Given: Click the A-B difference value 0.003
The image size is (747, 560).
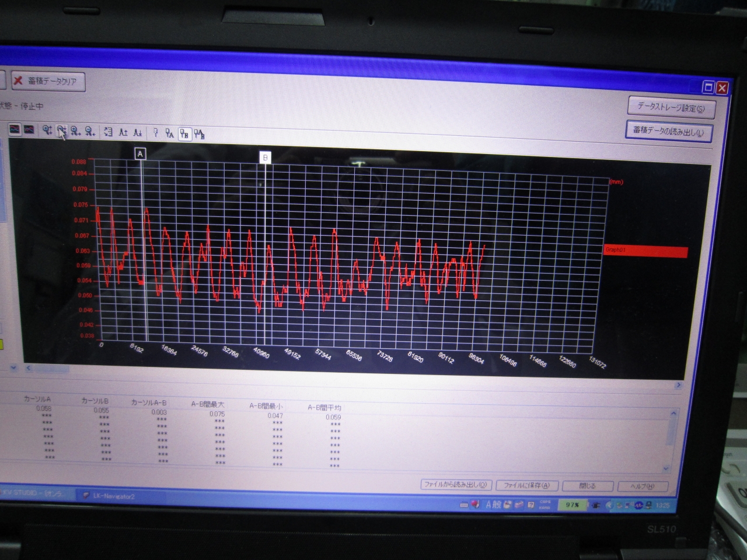Looking at the screenshot, I should pyautogui.click(x=159, y=412).
